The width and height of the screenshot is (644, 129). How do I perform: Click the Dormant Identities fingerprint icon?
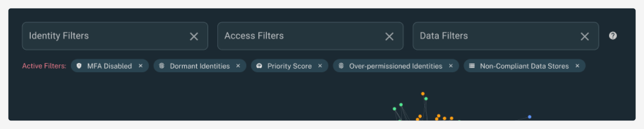pyautogui.click(x=162, y=66)
